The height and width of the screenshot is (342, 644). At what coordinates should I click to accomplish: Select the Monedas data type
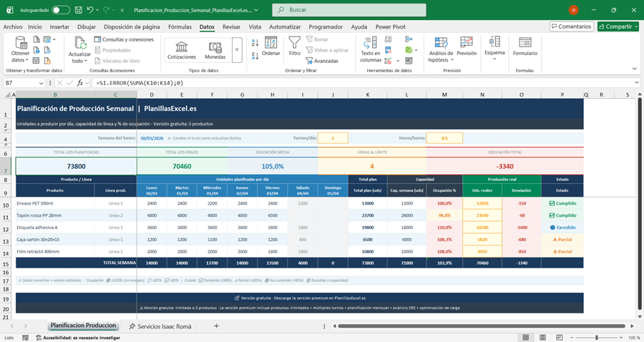(x=215, y=49)
